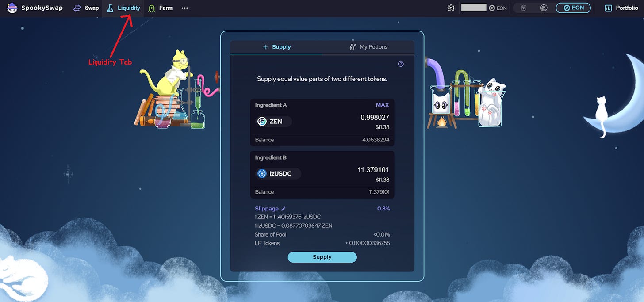Click the Slippage label
Viewport: 644px width, 302px height.
(267, 209)
